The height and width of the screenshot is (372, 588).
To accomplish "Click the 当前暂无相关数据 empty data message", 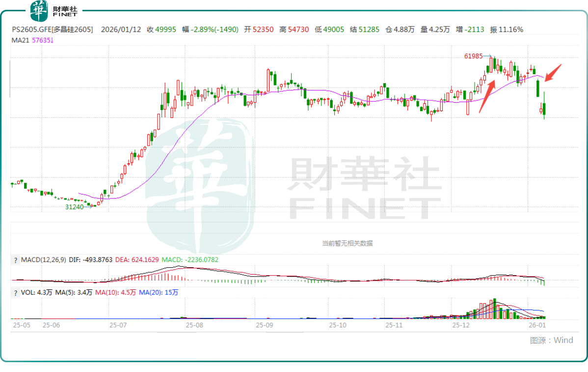I will click(x=347, y=243).
